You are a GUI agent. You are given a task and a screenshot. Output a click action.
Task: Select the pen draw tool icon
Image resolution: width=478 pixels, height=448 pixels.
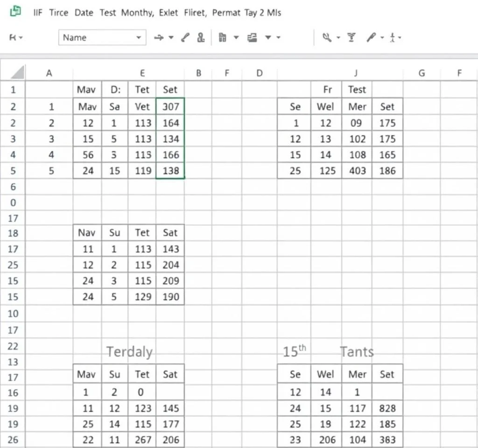click(x=371, y=38)
